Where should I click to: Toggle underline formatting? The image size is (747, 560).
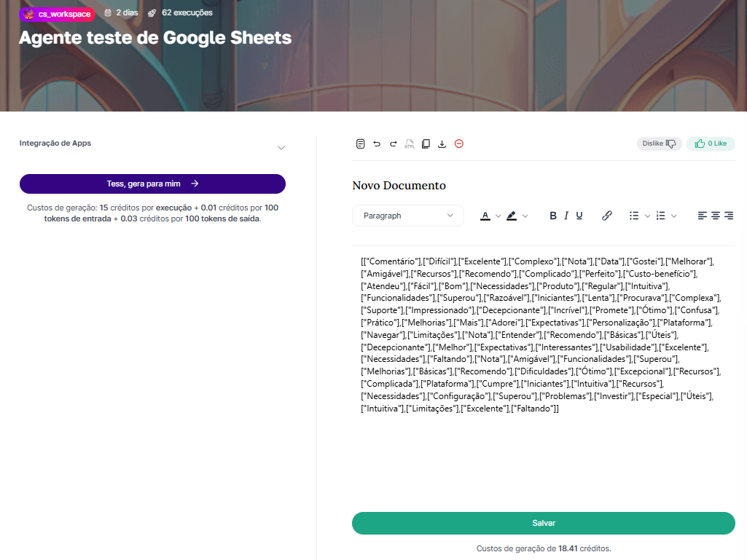click(579, 216)
